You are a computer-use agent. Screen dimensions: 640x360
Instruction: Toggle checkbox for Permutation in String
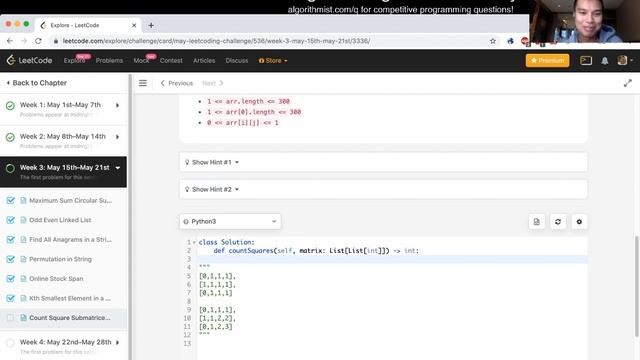point(11,259)
